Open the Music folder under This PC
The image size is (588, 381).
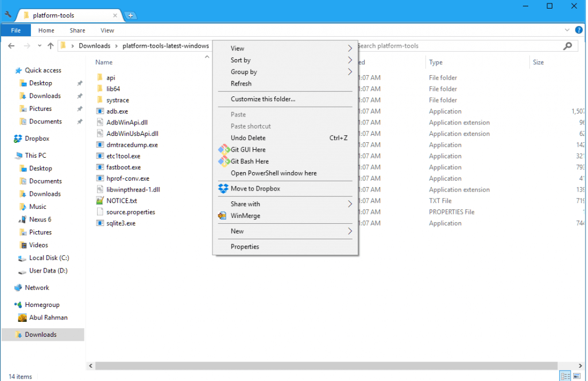tap(37, 207)
